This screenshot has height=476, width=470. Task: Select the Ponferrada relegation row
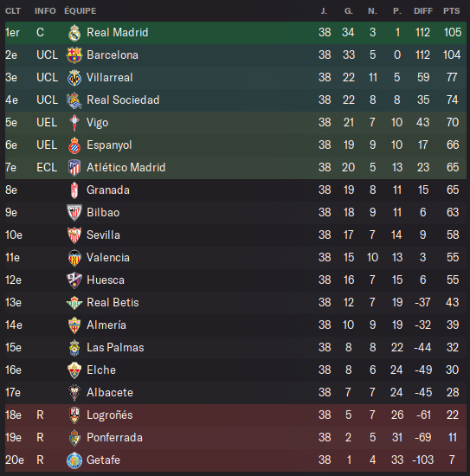pos(235,438)
